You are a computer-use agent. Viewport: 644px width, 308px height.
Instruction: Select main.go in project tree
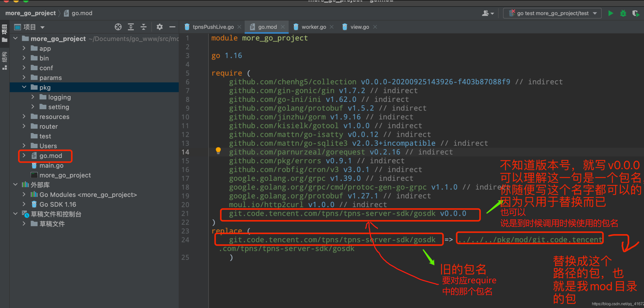point(51,165)
